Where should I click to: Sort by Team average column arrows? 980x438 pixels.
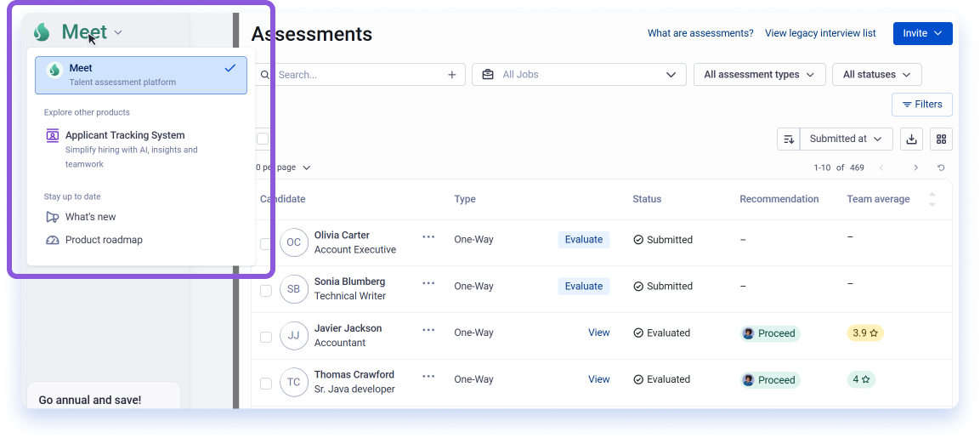point(932,200)
